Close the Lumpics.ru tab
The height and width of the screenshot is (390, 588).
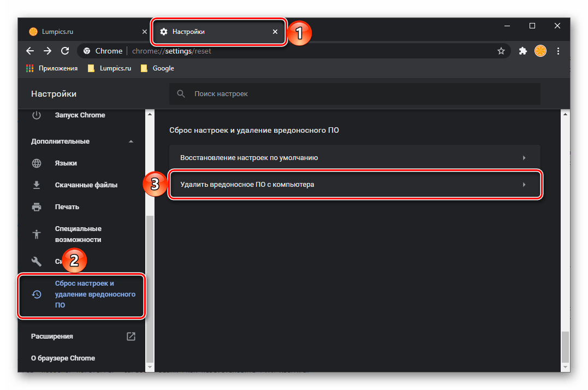(x=144, y=32)
